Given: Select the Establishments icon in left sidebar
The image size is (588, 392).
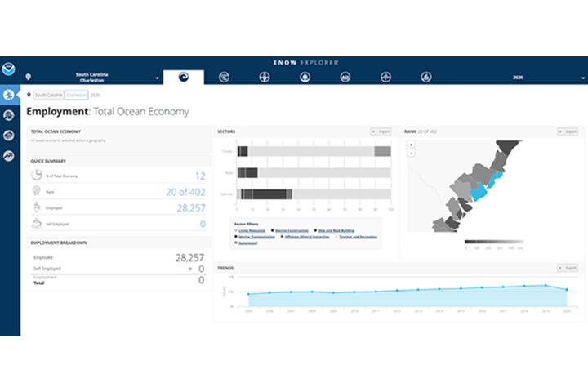Looking at the screenshot, I should point(9,115).
